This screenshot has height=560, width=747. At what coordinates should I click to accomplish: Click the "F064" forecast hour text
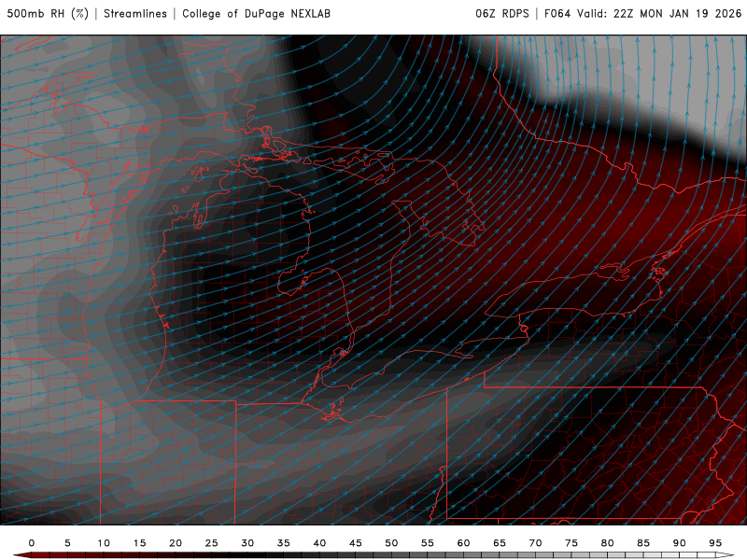point(557,13)
